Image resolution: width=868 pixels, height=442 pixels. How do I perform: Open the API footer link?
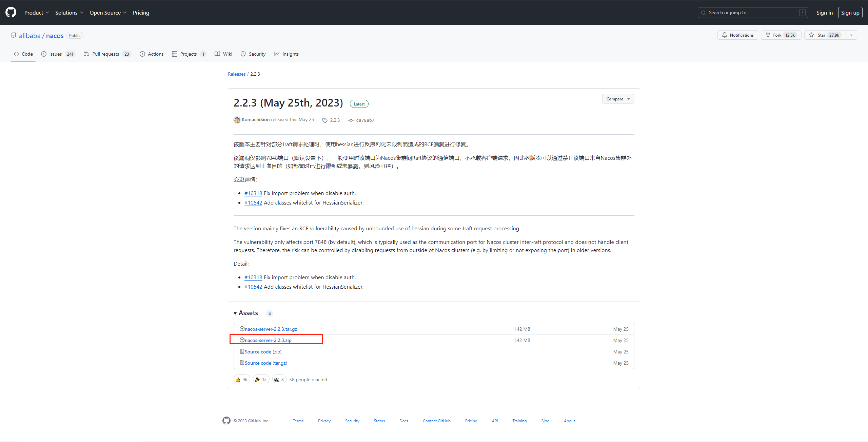(495, 421)
